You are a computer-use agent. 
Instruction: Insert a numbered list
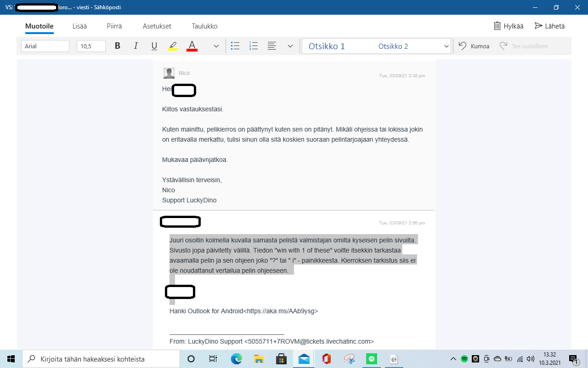[x=254, y=46]
